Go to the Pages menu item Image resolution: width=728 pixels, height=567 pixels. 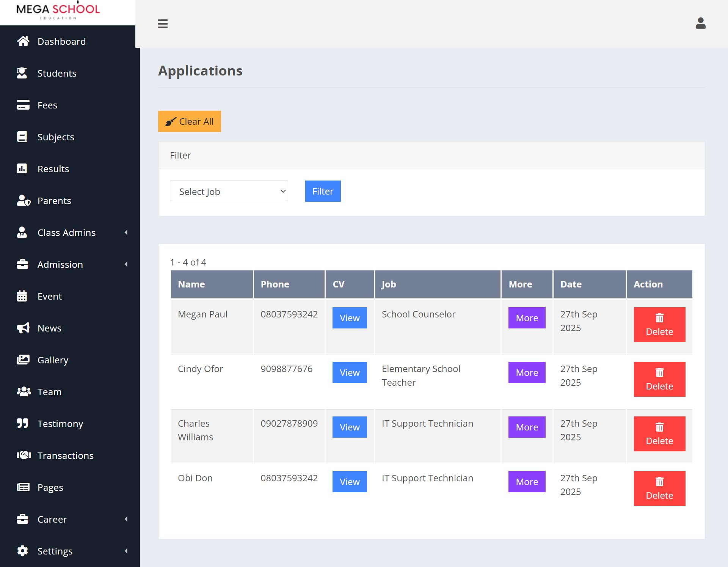[50, 487]
